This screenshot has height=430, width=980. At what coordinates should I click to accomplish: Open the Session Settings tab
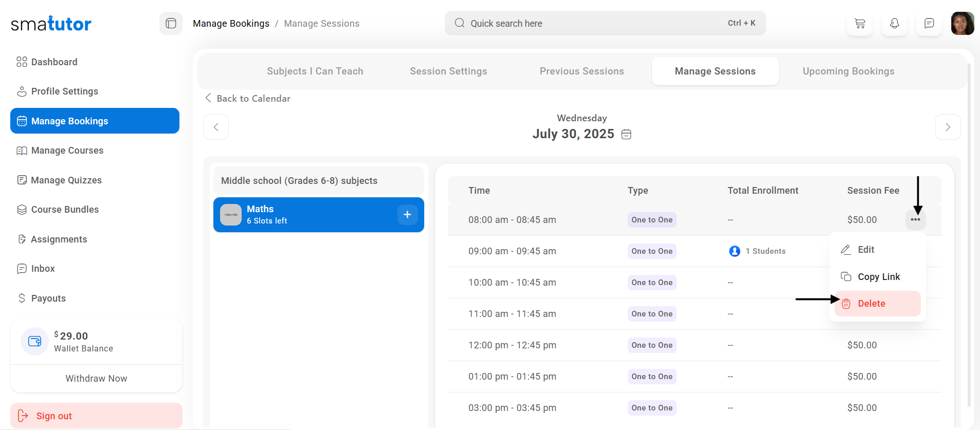448,71
